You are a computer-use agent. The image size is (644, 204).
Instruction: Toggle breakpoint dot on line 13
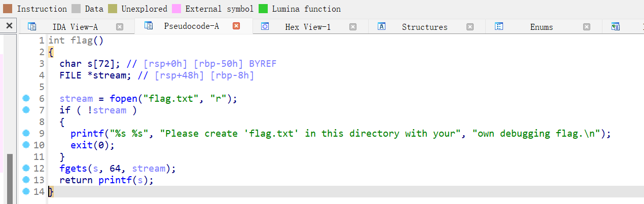(27, 180)
